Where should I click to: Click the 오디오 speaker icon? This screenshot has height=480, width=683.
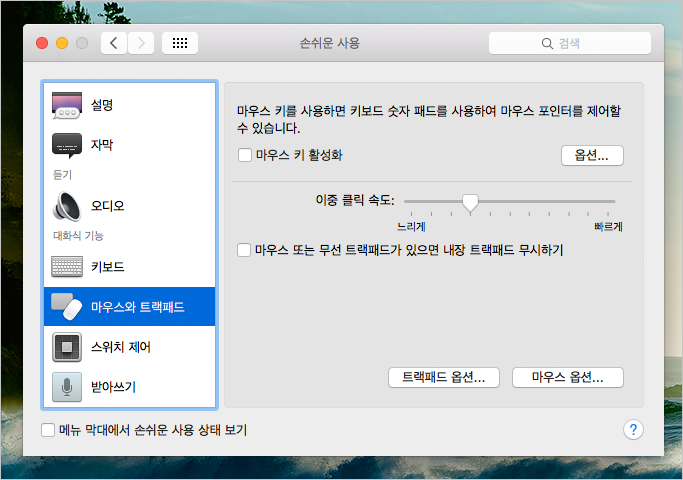[x=67, y=206]
